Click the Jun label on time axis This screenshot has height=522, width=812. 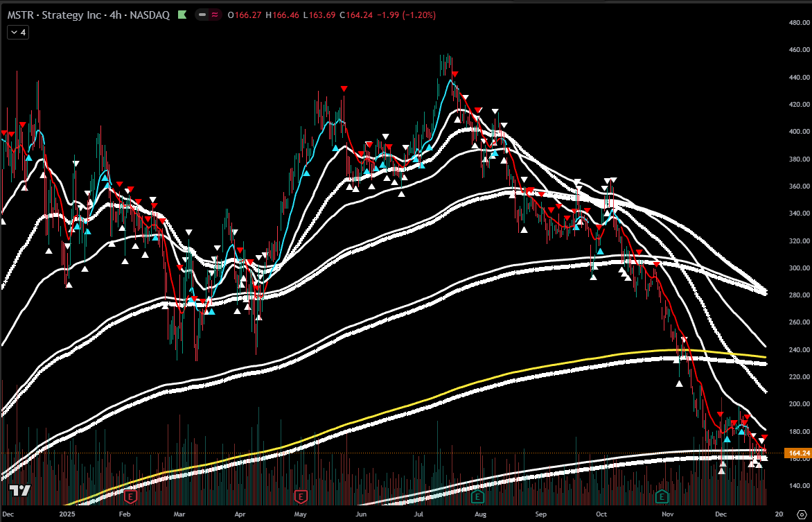(361, 514)
